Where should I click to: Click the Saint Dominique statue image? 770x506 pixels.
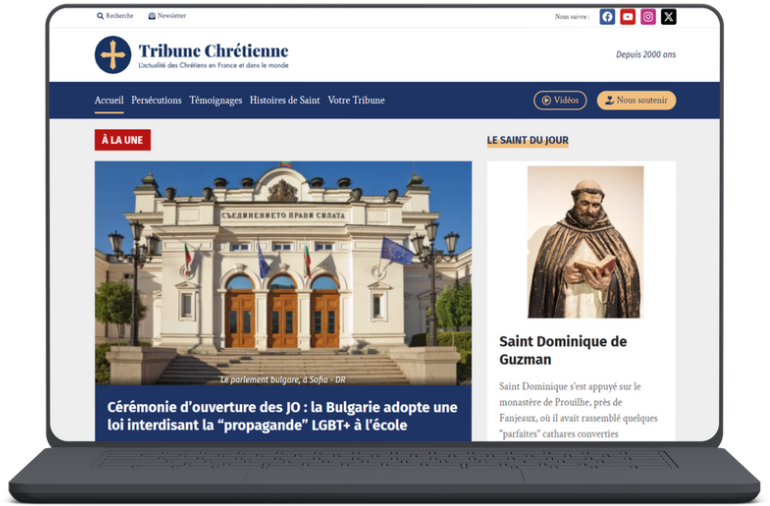(585, 242)
